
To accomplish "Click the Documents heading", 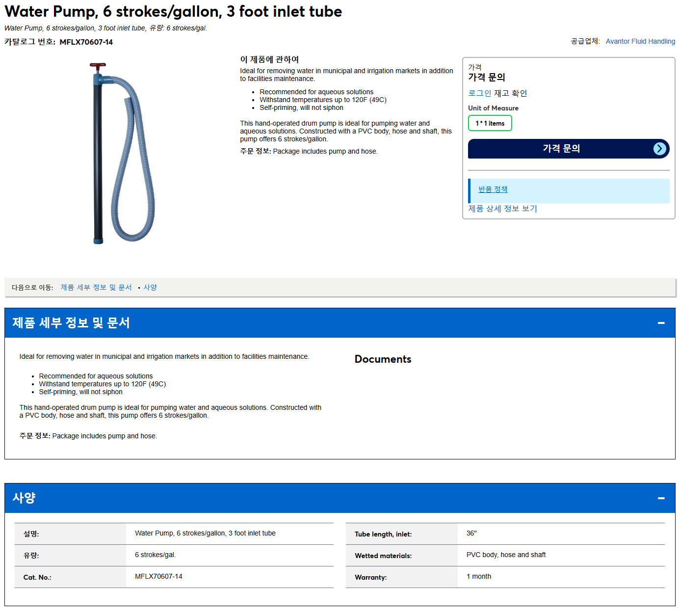I will coord(383,359).
